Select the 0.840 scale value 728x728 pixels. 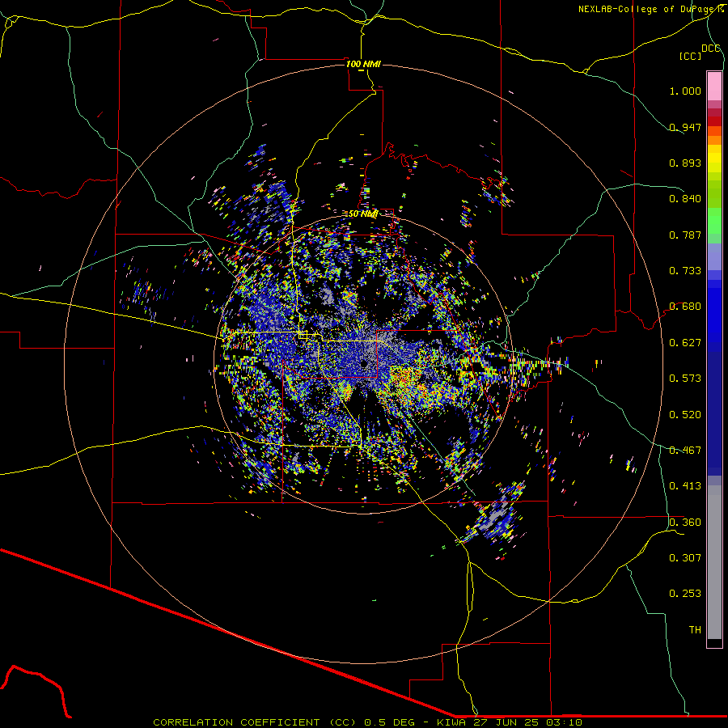[685, 199]
